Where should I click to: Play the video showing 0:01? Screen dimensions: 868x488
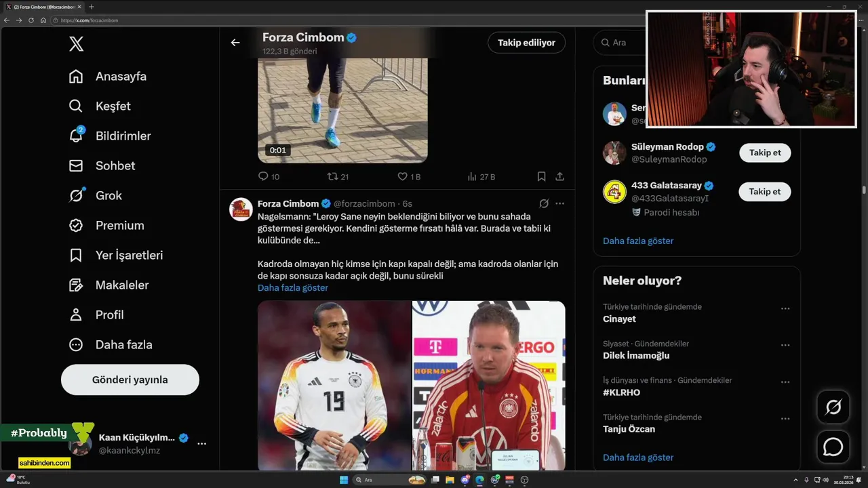(x=342, y=110)
